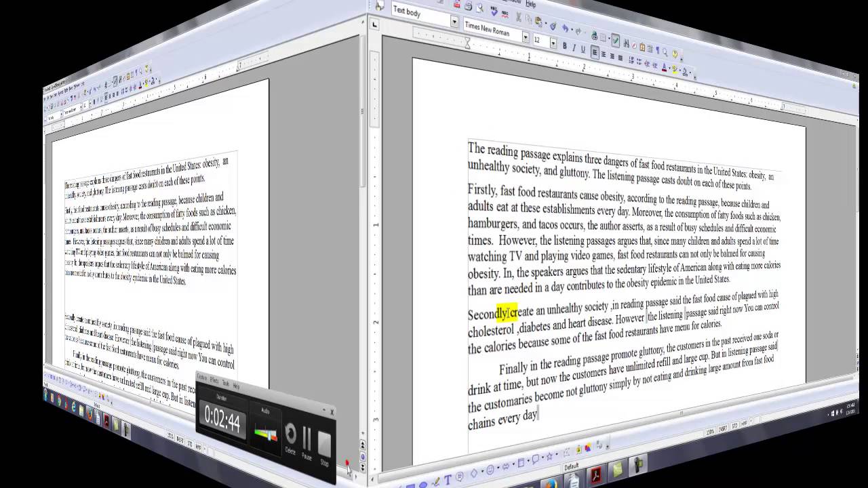The image size is (868, 488).
Task: Toggle the Nonprinting Characters pilcrow button
Action: 657,49
